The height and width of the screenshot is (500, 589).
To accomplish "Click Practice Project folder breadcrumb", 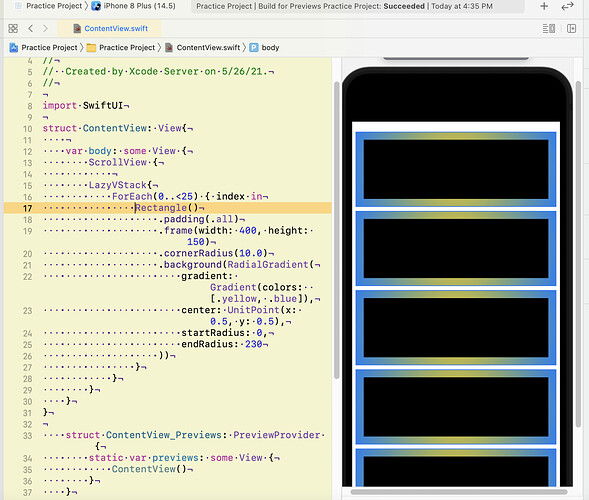I will click(127, 48).
